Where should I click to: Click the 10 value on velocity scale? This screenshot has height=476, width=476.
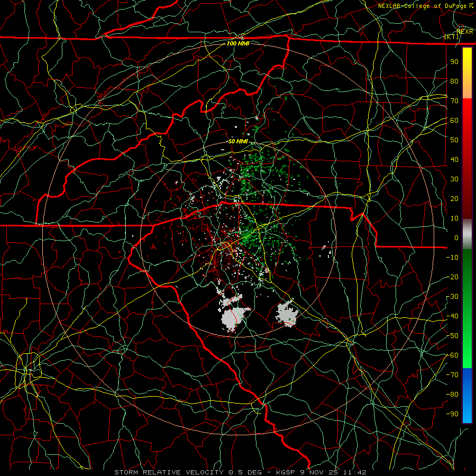tap(454, 218)
